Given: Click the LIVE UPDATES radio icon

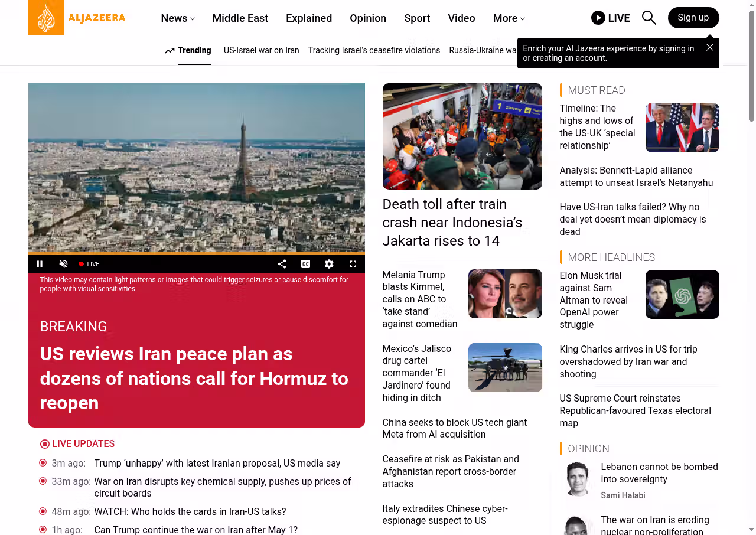Looking at the screenshot, I should coord(45,444).
